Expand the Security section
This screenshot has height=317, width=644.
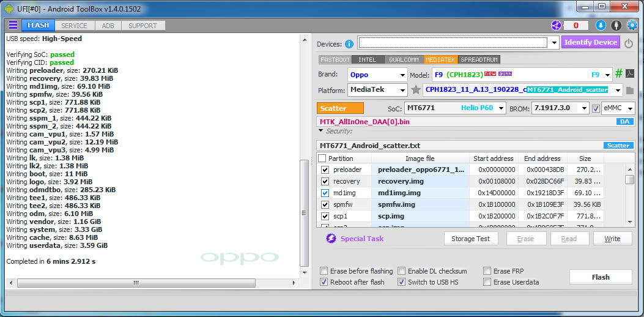tap(321, 131)
